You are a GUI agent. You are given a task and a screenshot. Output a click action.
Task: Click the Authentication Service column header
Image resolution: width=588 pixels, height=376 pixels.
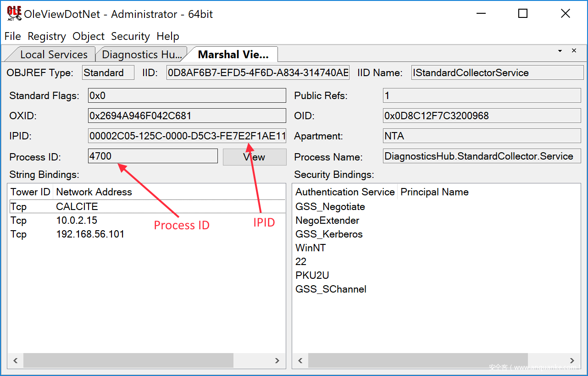(x=345, y=192)
